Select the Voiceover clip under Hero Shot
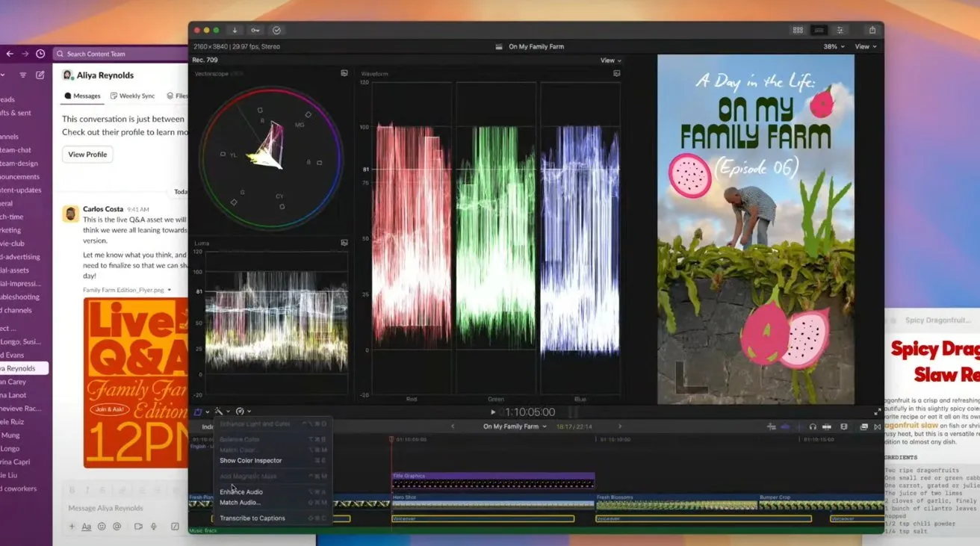 (483, 518)
